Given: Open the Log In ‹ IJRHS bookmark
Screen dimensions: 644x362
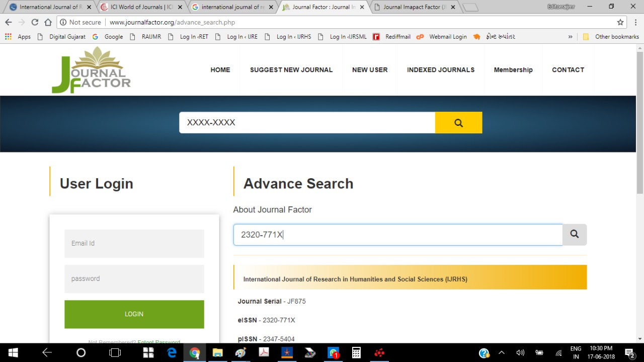Looking at the screenshot, I should click(x=288, y=37).
